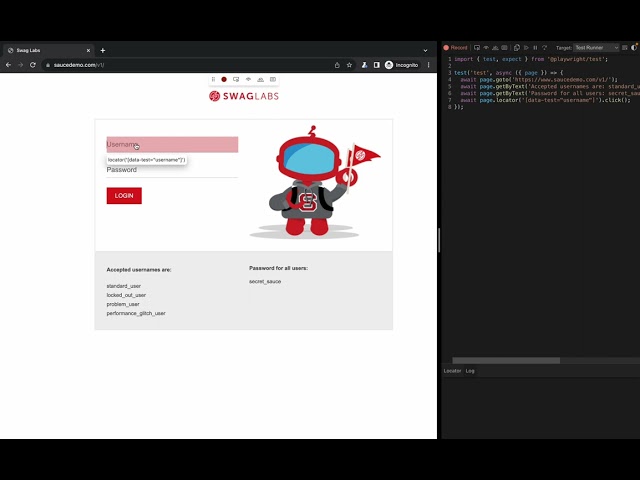The width and height of the screenshot is (640, 480).
Task: Switch to the Log tab in Inspector
Action: click(470, 371)
